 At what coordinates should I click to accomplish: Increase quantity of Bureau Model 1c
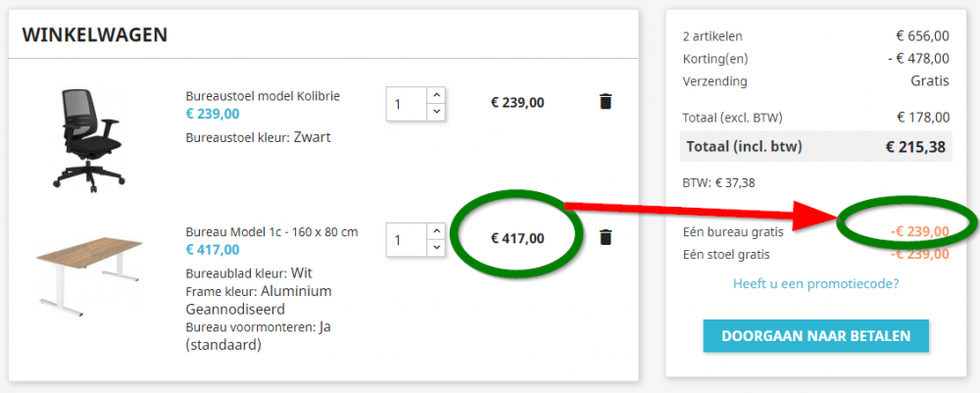437,231
